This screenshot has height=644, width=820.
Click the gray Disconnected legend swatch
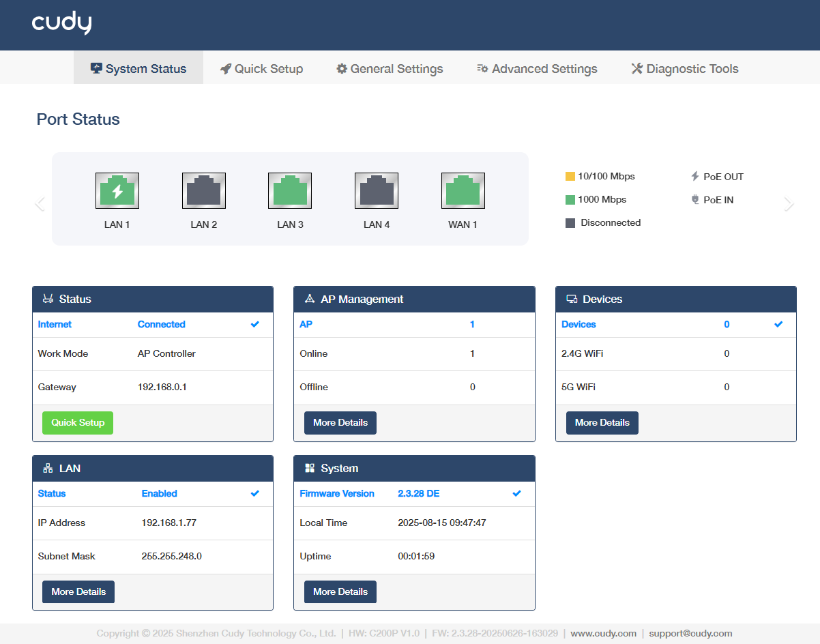pyautogui.click(x=570, y=223)
